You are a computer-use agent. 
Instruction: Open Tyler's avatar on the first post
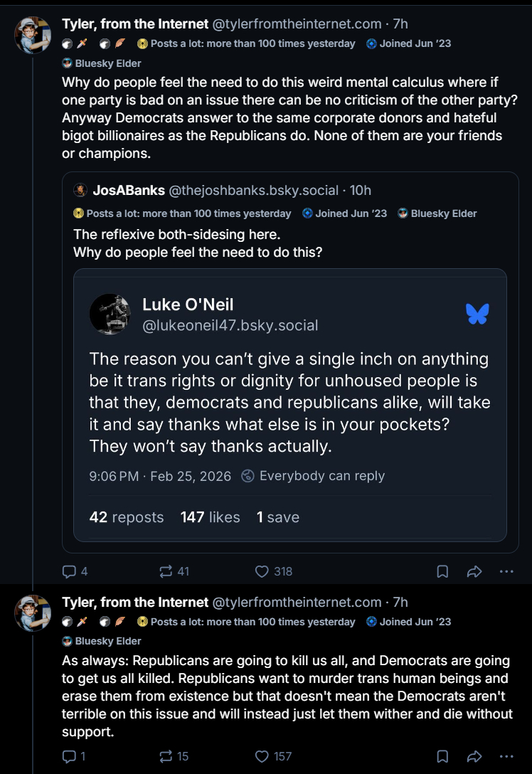coord(33,35)
